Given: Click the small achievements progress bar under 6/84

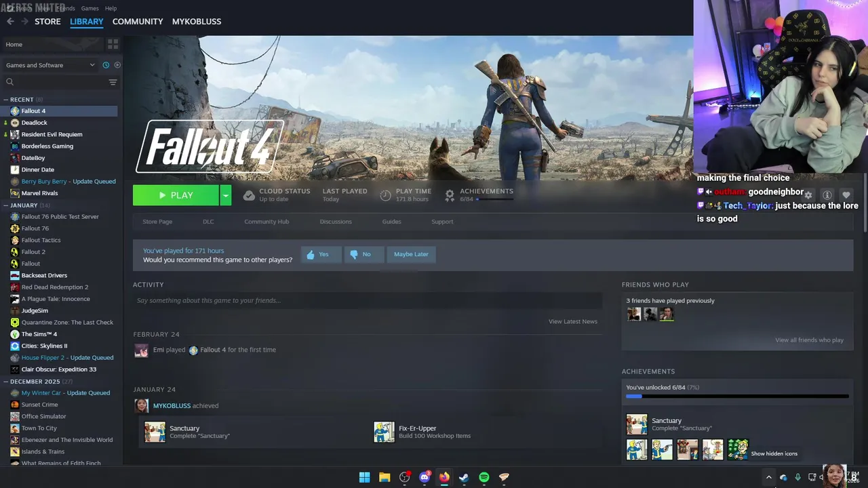Looking at the screenshot, I should coord(494,199).
